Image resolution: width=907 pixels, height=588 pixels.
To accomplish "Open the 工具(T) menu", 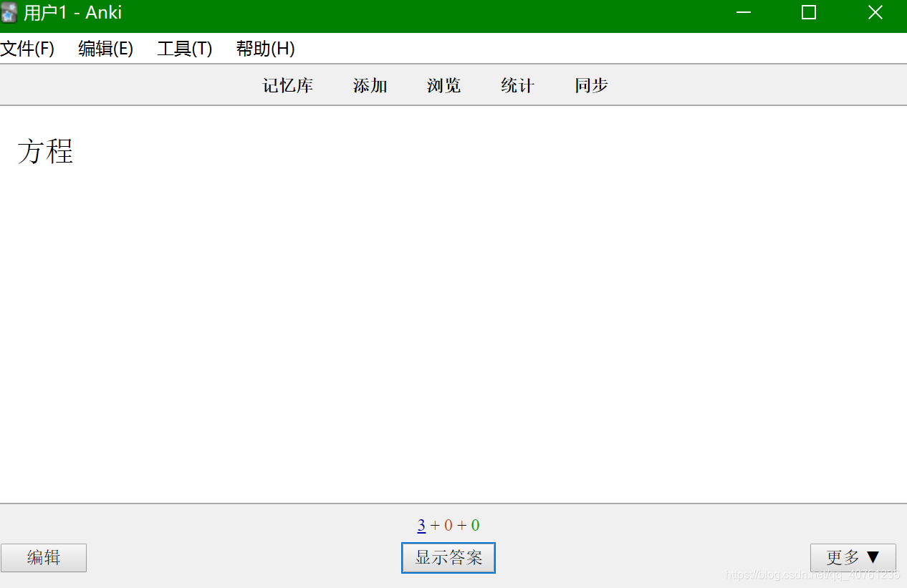I will (183, 49).
